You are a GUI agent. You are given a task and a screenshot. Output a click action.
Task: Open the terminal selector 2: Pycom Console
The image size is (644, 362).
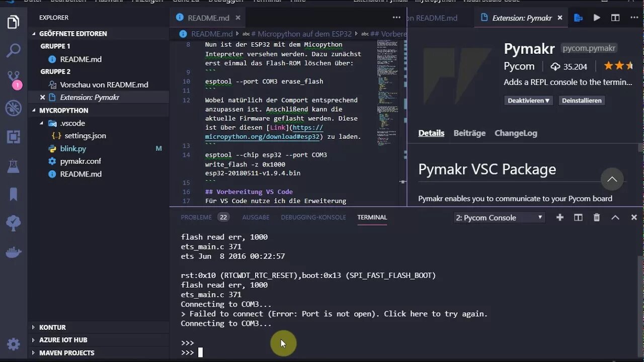click(x=500, y=217)
